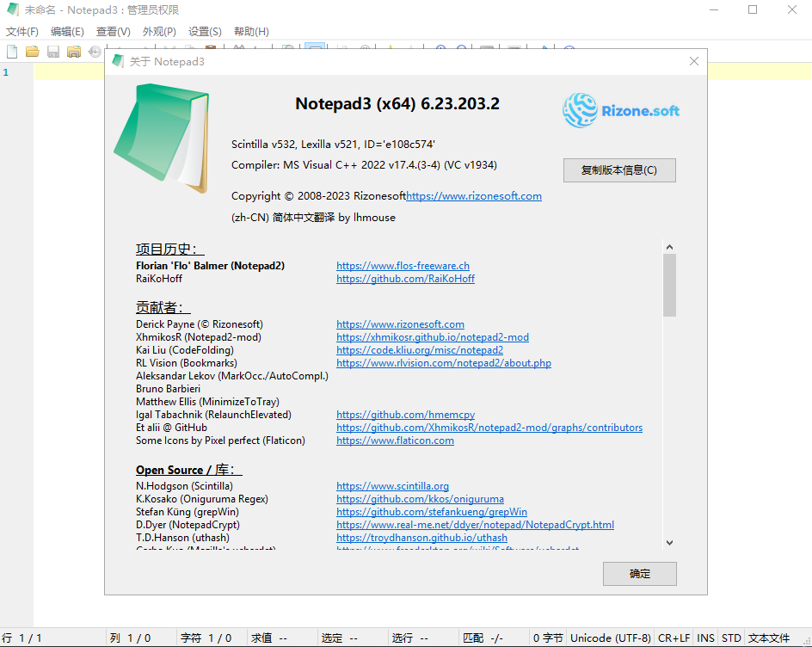The image size is (812, 647).
Task: Click the 列 1 / 0 status bar field
Action: tap(141, 638)
